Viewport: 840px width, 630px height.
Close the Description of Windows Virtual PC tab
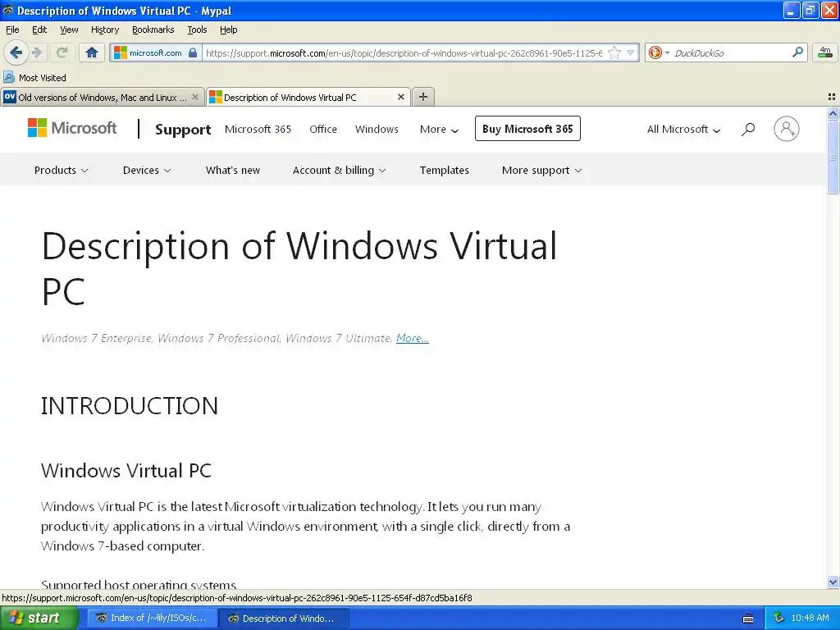(400, 97)
